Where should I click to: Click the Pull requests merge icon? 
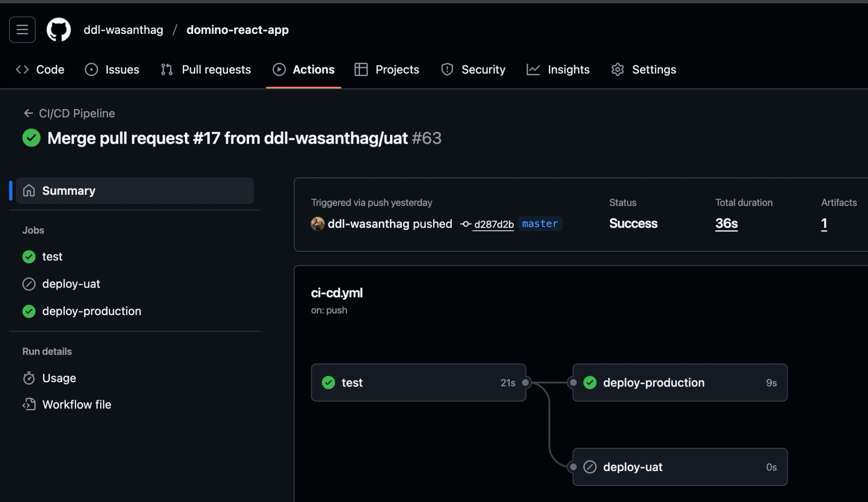pyautogui.click(x=166, y=69)
